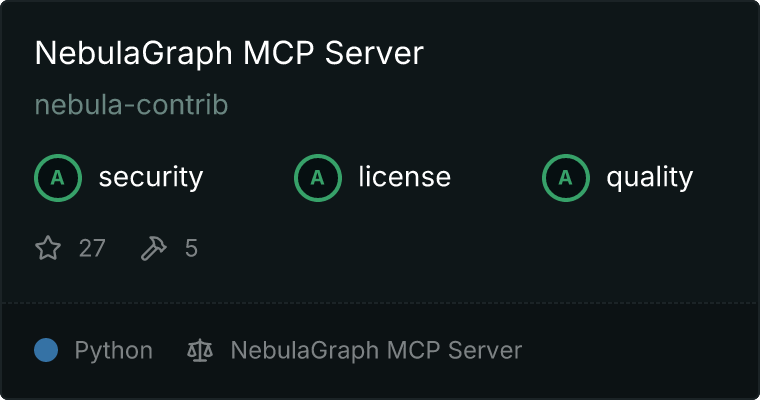Click the license grade A badge
The image size is (760, 400).
coord(317,178)
